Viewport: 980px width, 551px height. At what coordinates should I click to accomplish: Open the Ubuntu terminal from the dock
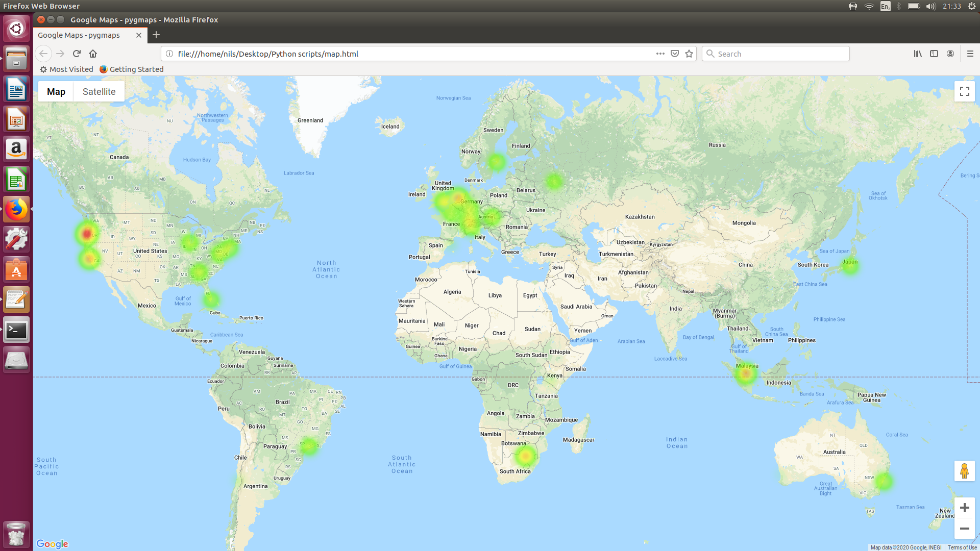coord(16,330)
